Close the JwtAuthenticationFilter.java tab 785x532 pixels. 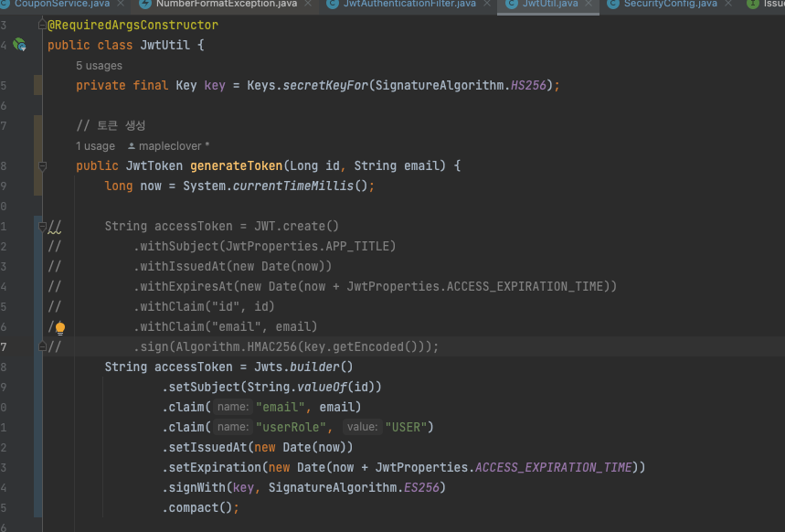[x=487, y=4]
